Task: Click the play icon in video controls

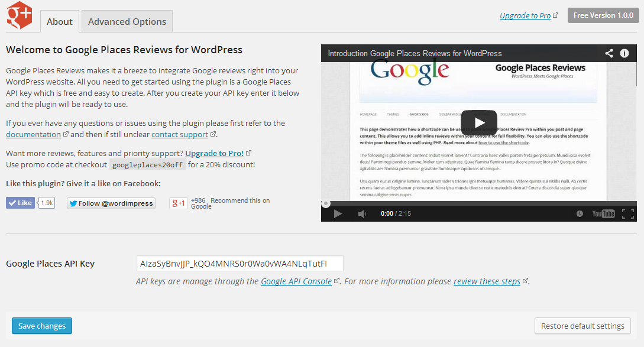Action: tap(338, 213)
